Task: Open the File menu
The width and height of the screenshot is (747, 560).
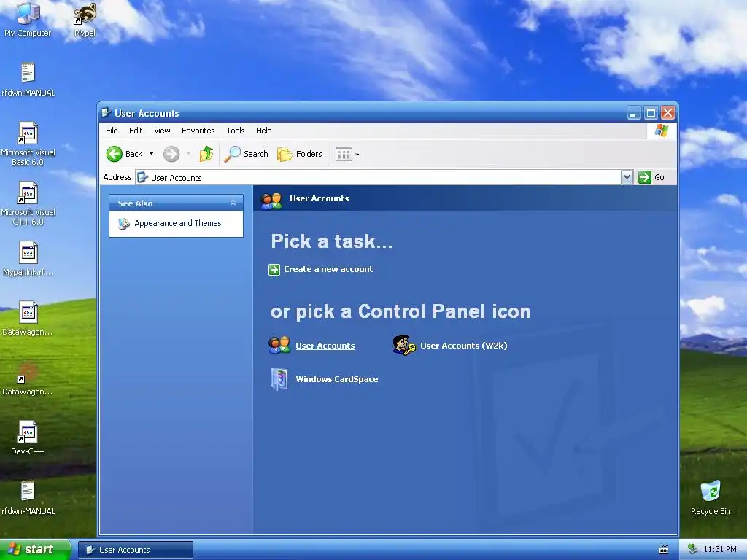Action: 112,131
